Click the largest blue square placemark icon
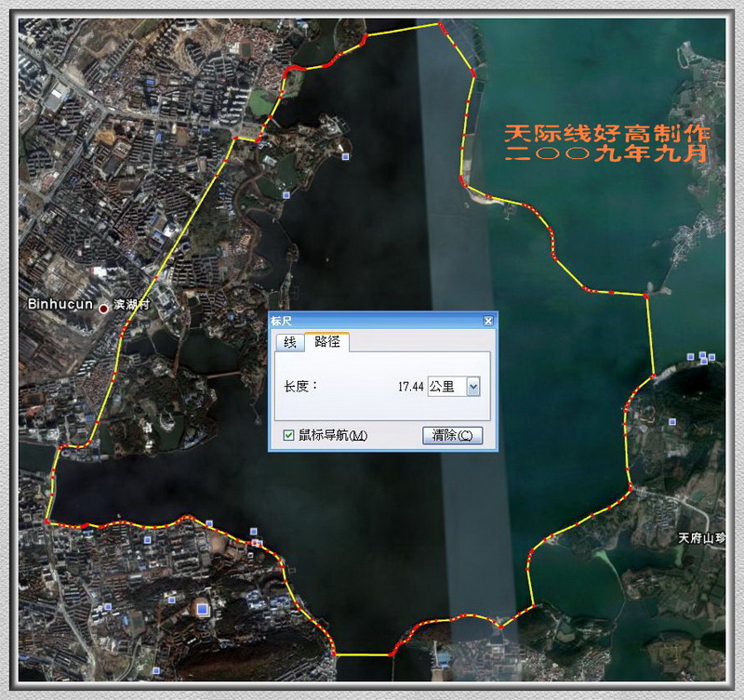Screen dimensions: 744x700 pyautogui.click(x=203, y=609)
